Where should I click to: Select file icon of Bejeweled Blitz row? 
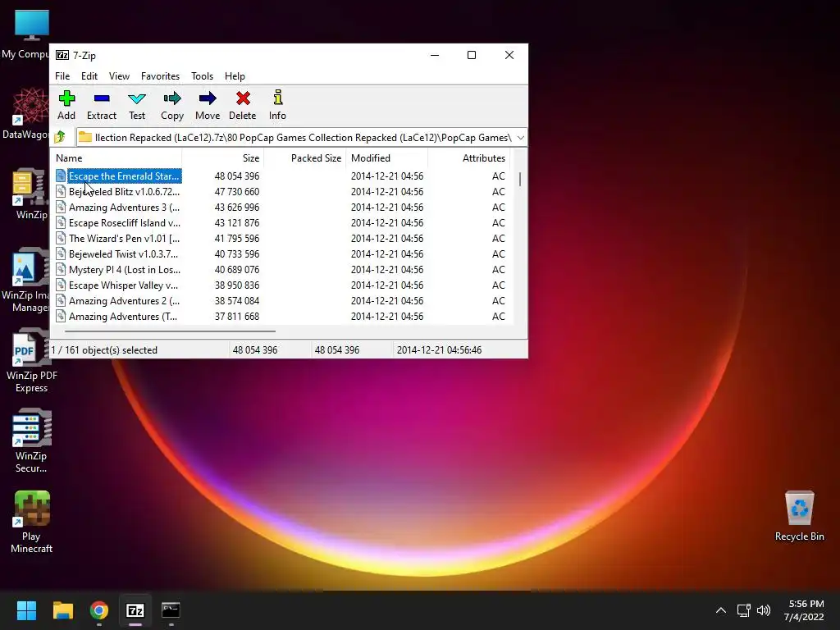(61, 192)
